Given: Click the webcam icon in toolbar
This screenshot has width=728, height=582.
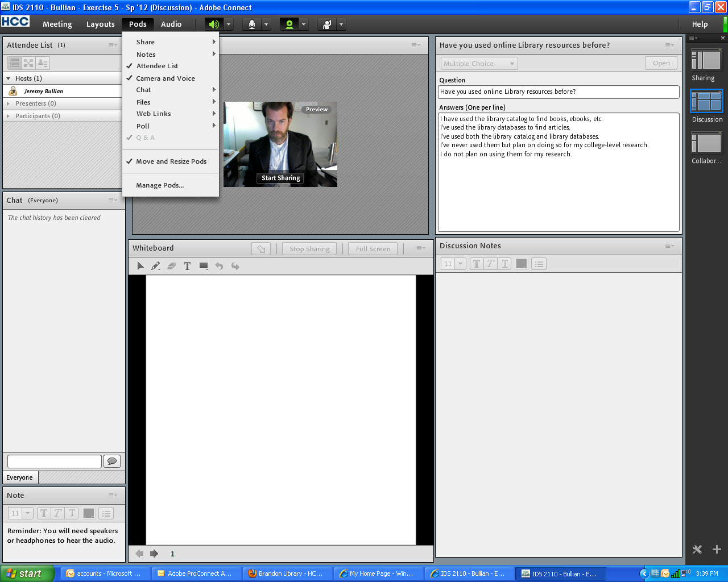Looking at the screenshot, I should click(x=289, y=24).
